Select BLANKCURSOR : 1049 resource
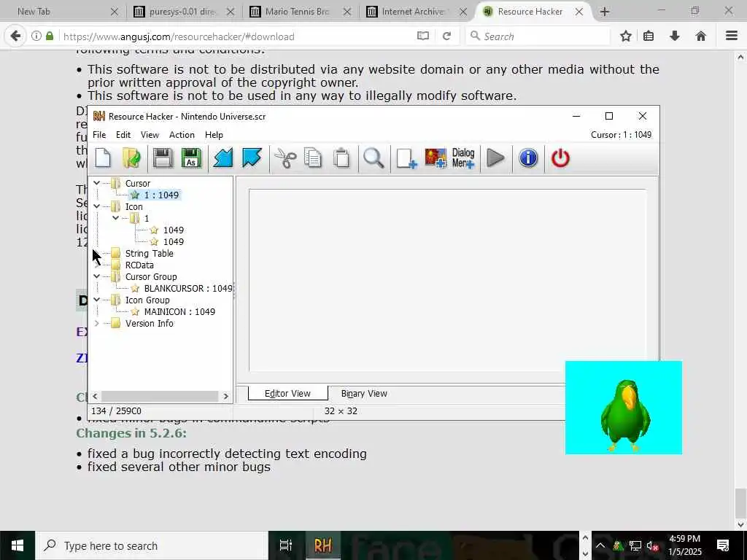Image resolution: width=747 pixels, height=560 pixels. 188,288
